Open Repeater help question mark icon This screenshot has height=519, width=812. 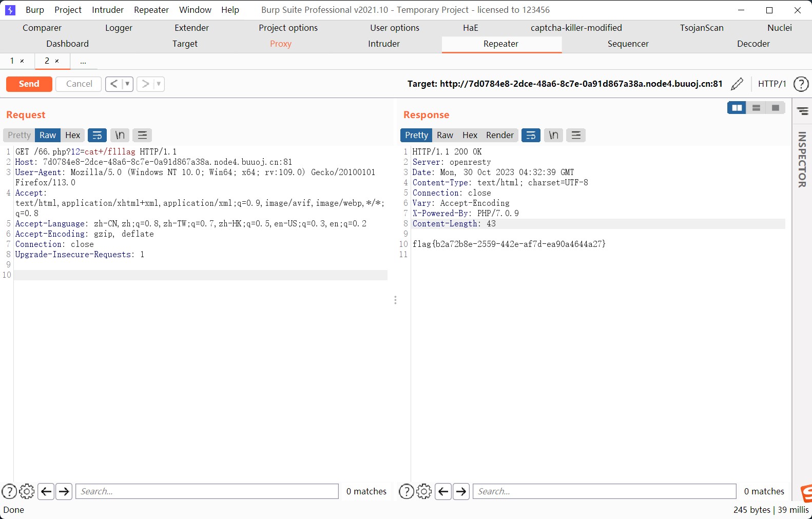pos(801,84)
